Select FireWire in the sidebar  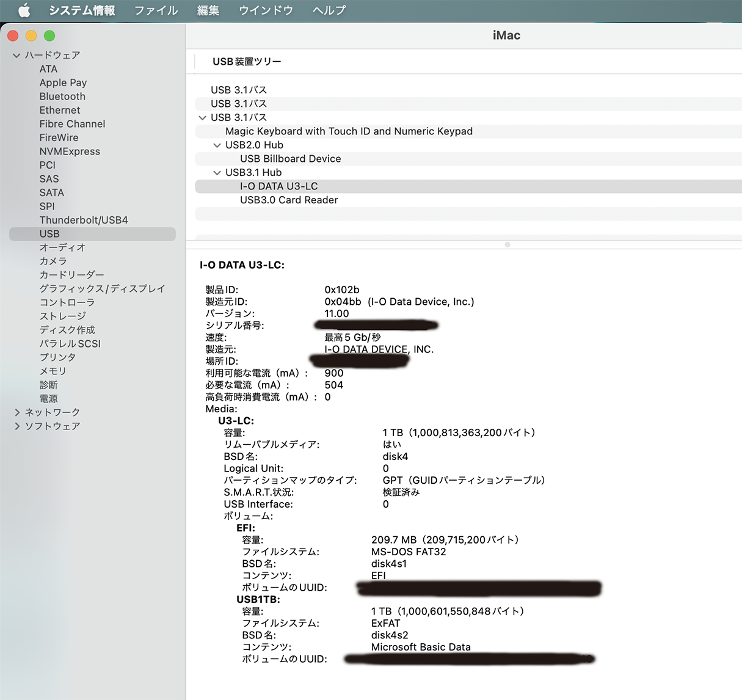click(x=59, y=137)
